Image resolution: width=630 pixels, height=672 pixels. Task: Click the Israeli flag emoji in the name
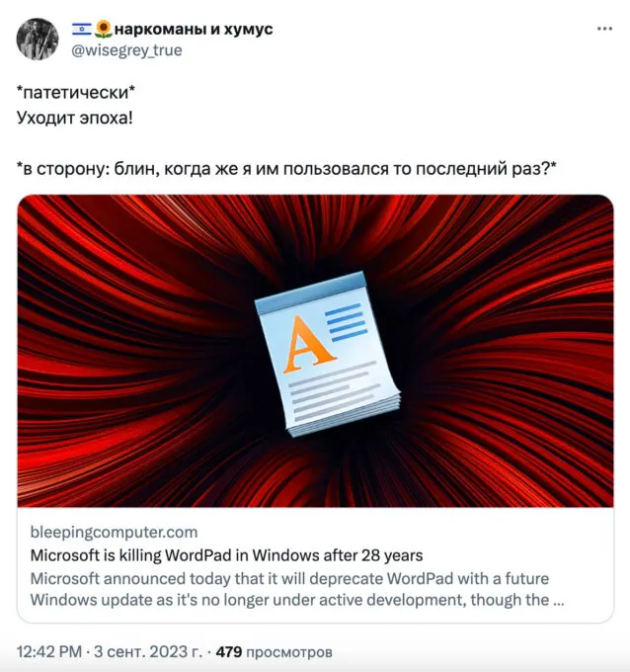pyautogui.click(x=81, y=29)
